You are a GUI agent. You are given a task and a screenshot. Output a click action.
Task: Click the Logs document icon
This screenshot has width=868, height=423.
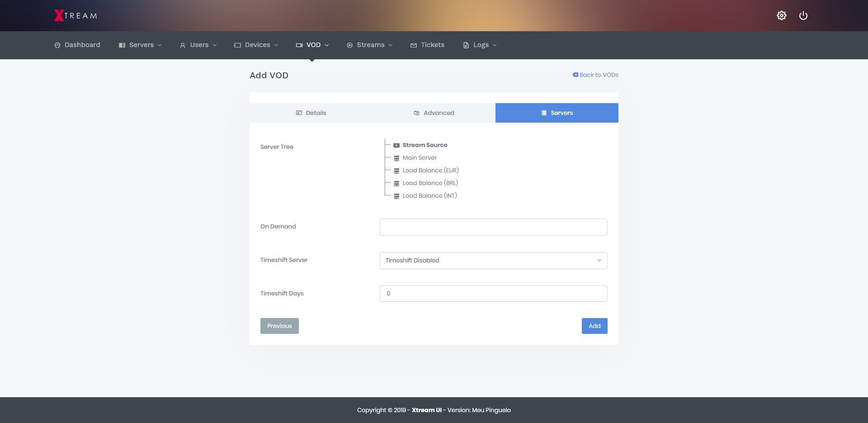click(x=466, y=45)
